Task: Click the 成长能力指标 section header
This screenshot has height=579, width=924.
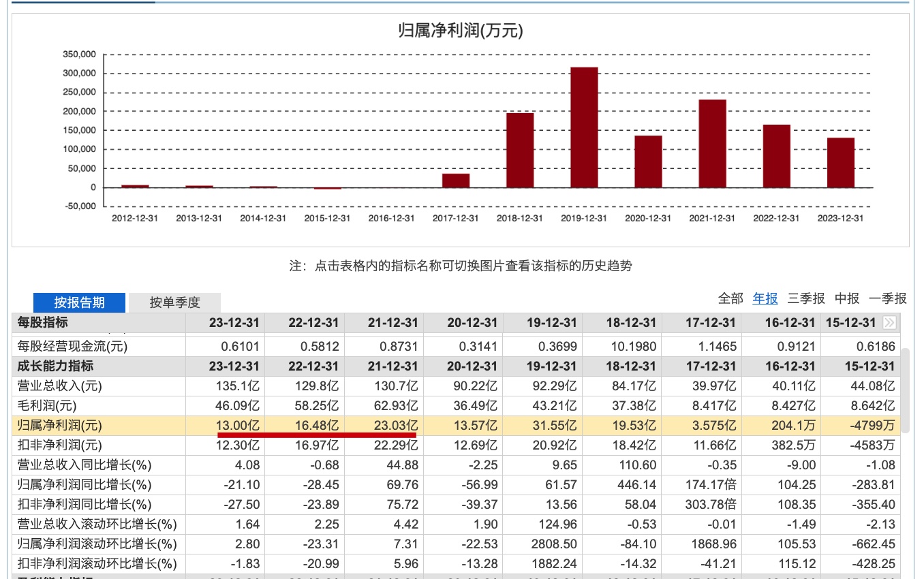Action: click(x=55, y=366)
